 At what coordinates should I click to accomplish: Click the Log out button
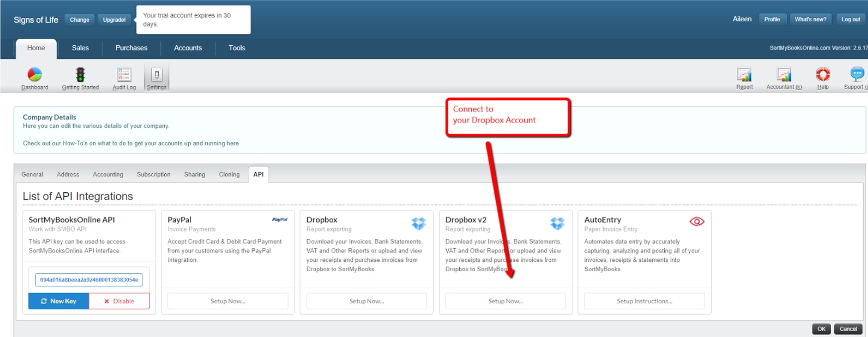click(x=851, y=19)
